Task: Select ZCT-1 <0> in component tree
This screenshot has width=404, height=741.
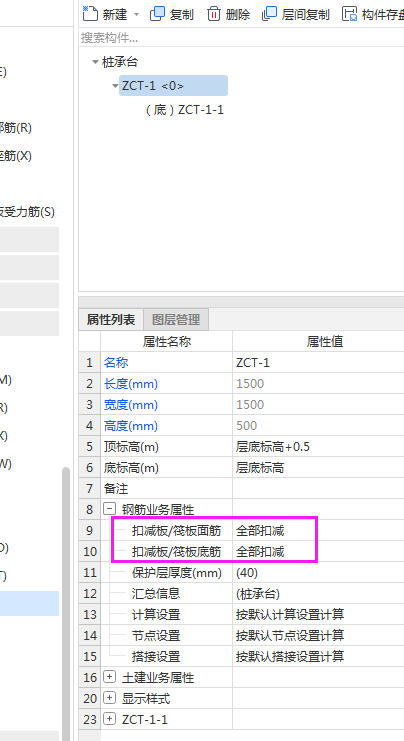Action: point(173,86)
